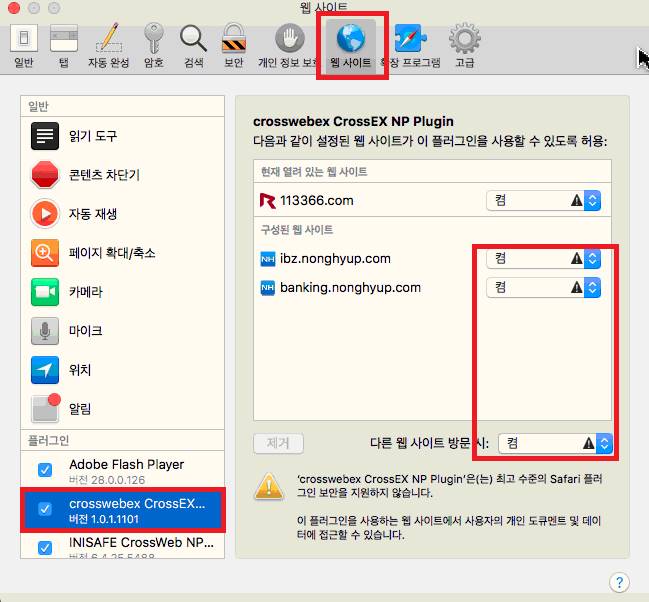Click the NH favicon beside ibz.nonghyup.com

pyautogui.click(x=268, y=259)
